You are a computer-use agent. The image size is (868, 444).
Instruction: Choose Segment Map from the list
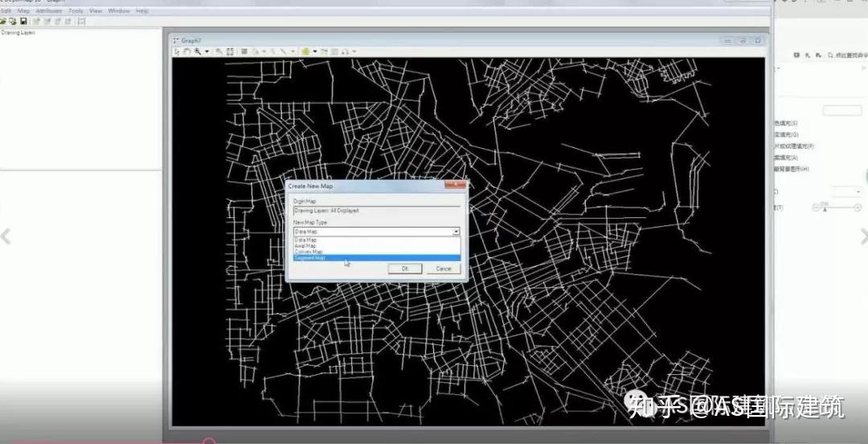tap(376, 257)
